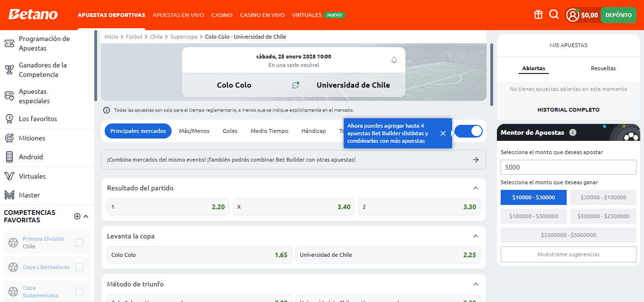Viewport: 644px width, 302px height.
Task: Open the user account profile icon
Action: click(573, 15)
